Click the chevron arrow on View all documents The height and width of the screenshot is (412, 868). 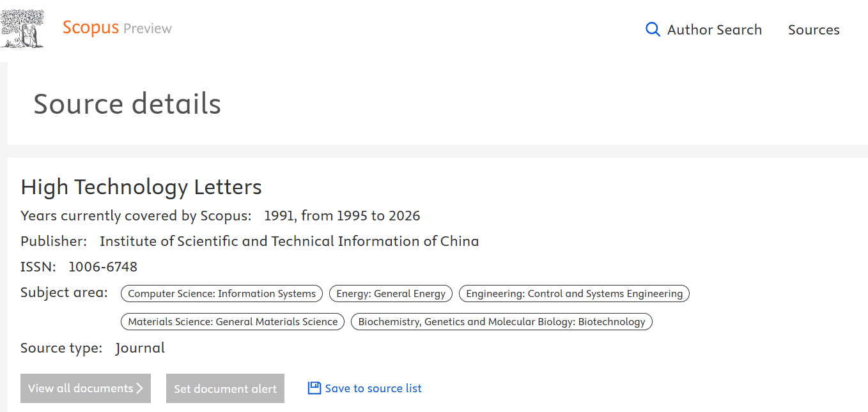(x=140, y=388)
